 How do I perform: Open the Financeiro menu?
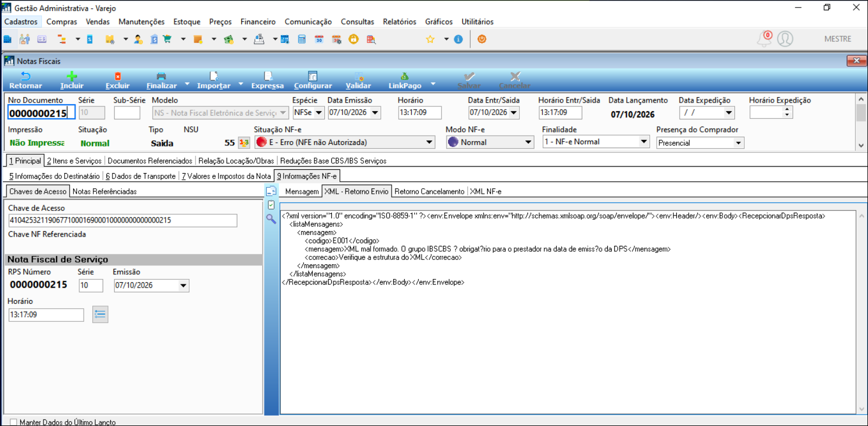pos(258,22)
